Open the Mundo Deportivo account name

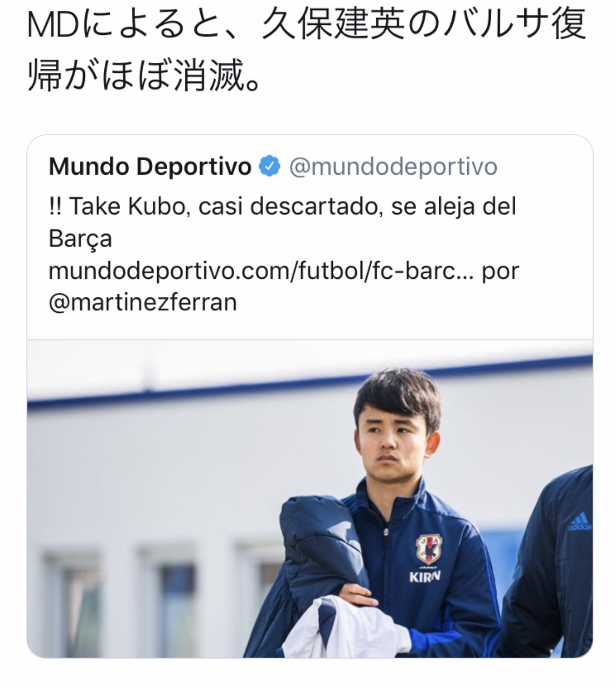150,167
